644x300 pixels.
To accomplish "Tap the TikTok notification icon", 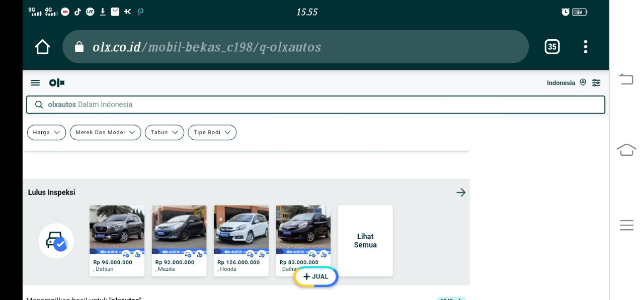I will point(77,12).
